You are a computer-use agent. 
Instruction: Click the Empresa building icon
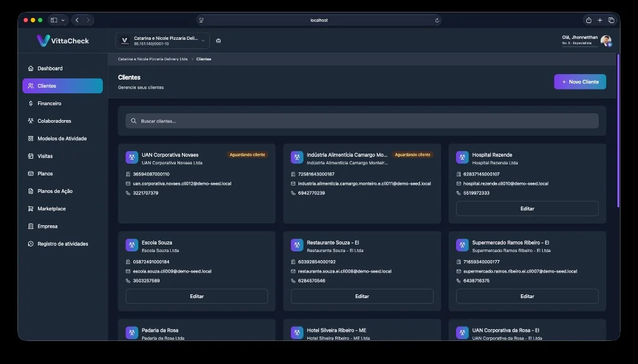[31, 226]
